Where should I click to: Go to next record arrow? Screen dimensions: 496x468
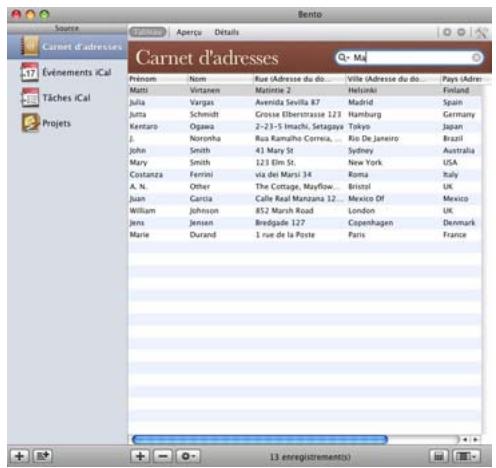click(461, 32)
